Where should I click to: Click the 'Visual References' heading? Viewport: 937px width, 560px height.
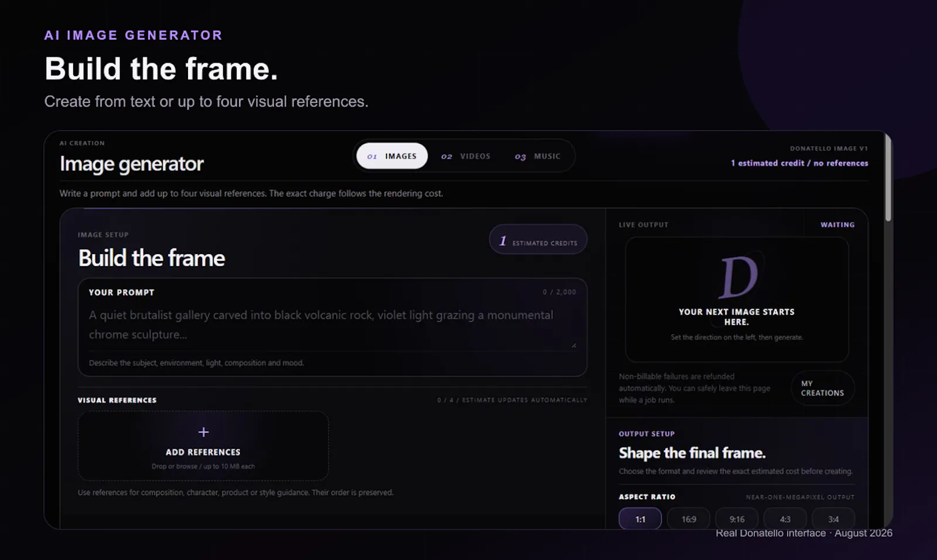click(x=117, y=400)
